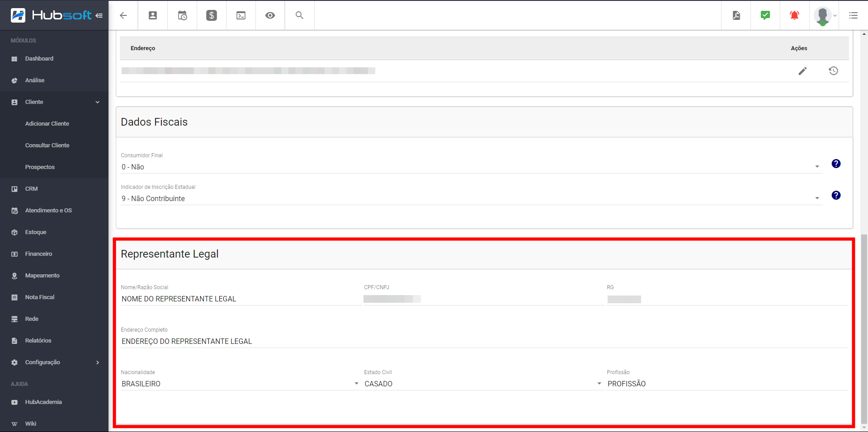Click the magnifying glass search icon

click(x=299, y=15)
